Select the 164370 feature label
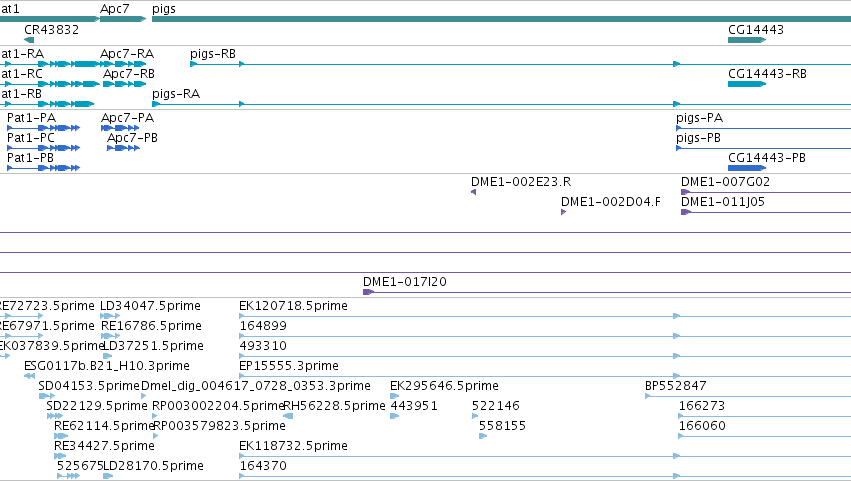 tap(263, 466)
